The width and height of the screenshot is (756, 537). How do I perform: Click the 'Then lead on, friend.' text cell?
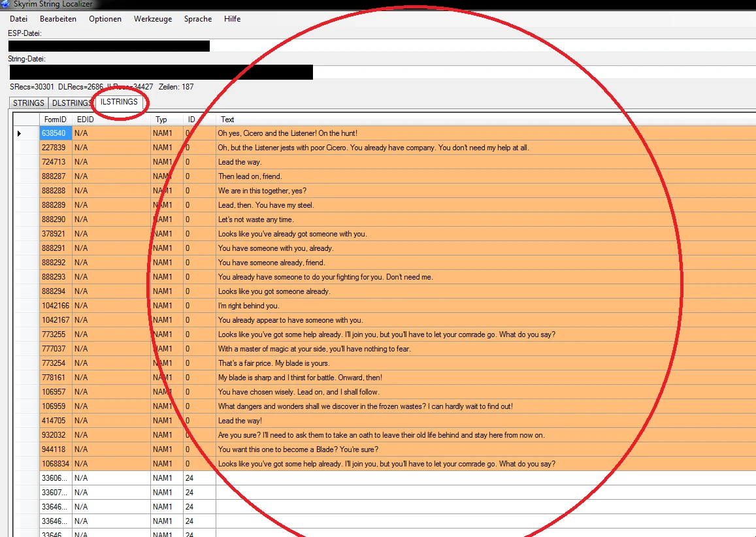click(x=486, y=176)
